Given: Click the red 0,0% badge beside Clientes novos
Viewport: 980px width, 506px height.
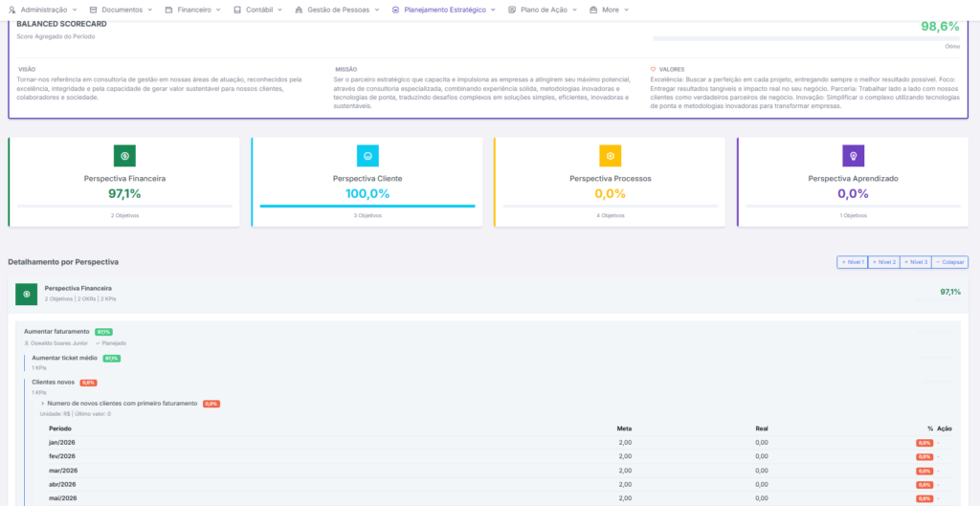Looking at the screenshot, I should pyautogui.click(x=88, y=383).
